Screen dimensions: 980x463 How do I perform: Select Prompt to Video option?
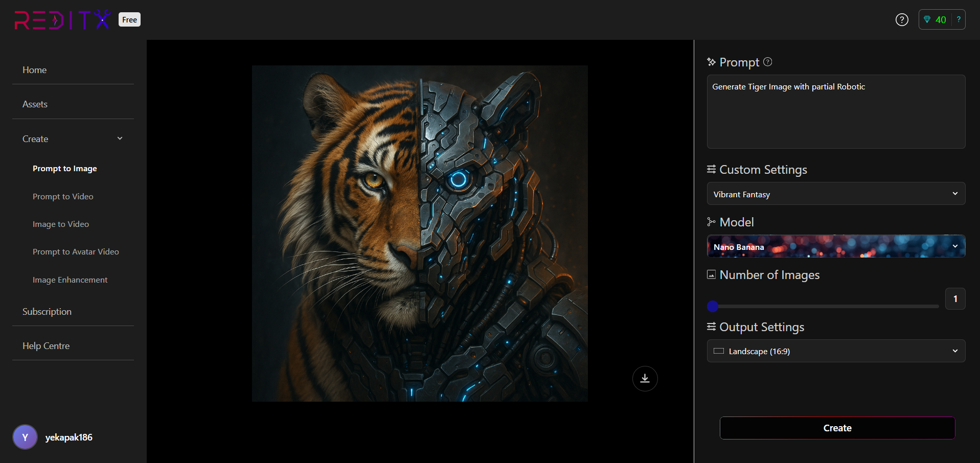[x=63, y=197]
